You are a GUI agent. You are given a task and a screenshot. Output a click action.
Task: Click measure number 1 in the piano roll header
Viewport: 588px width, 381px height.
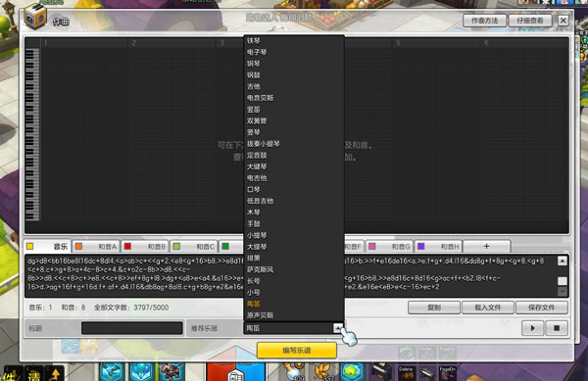point(45,43)
